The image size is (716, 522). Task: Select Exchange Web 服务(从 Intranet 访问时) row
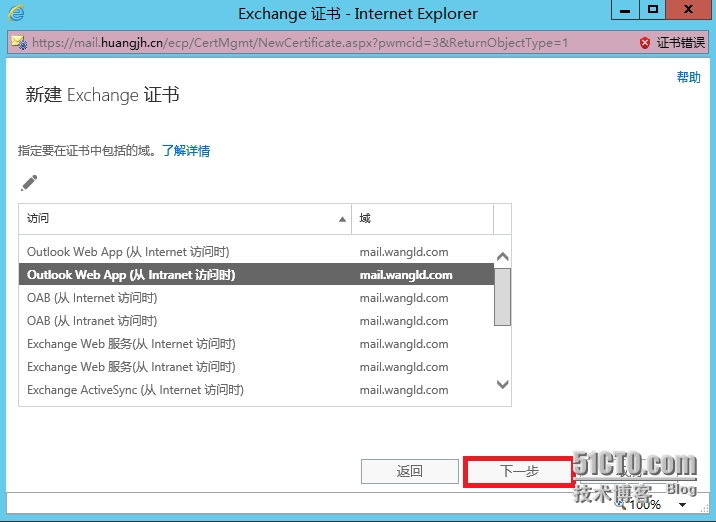[x=256, y=367]
